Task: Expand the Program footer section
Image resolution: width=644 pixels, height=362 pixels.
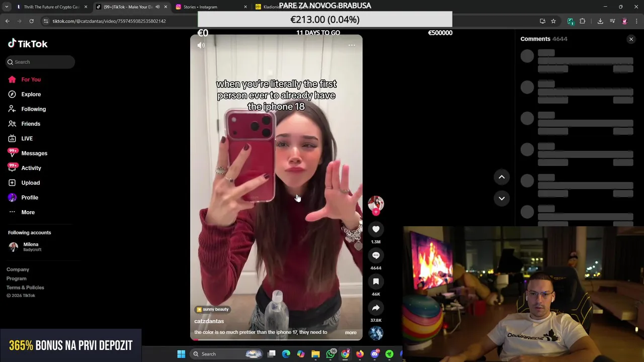Action: [x=17, y=279]
